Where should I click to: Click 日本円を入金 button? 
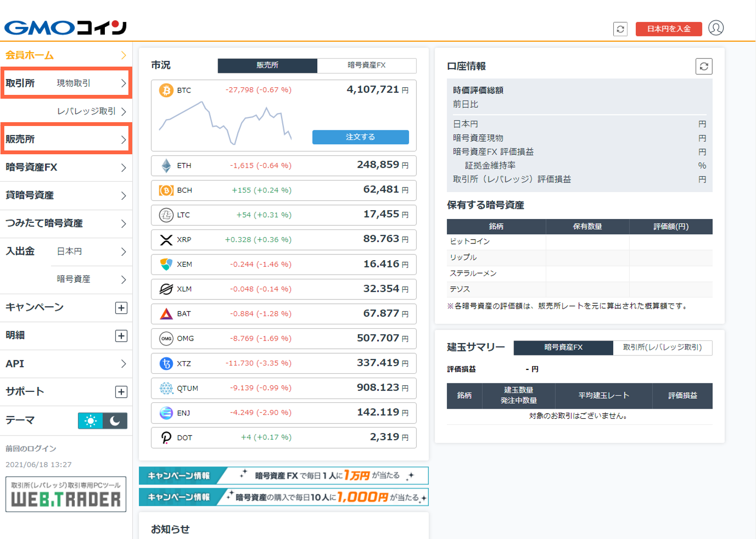(668, 29)
